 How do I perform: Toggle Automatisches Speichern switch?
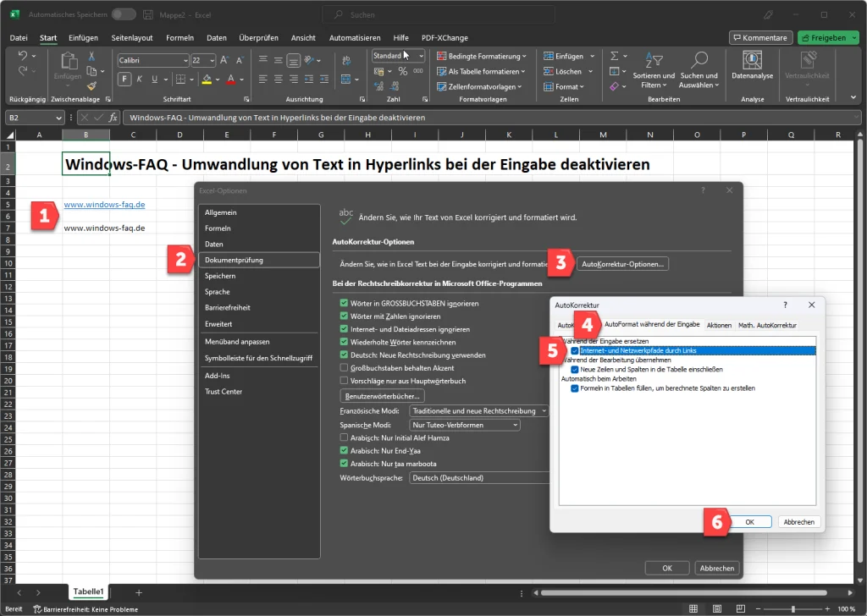124,14
